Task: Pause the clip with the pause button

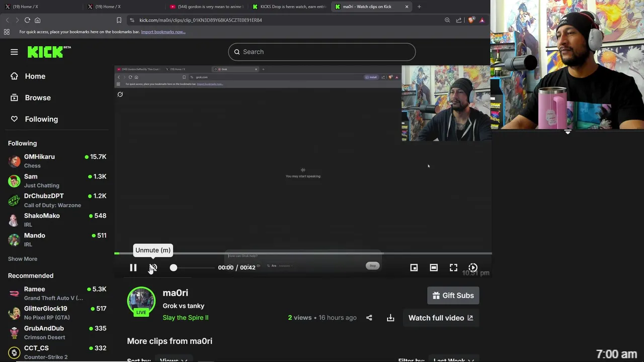Action: click(133, 268)
